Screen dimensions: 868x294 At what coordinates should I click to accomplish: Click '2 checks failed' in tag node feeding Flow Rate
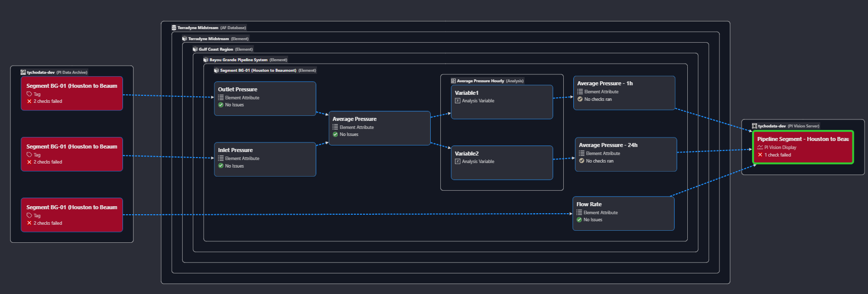(x=48, y=223)
